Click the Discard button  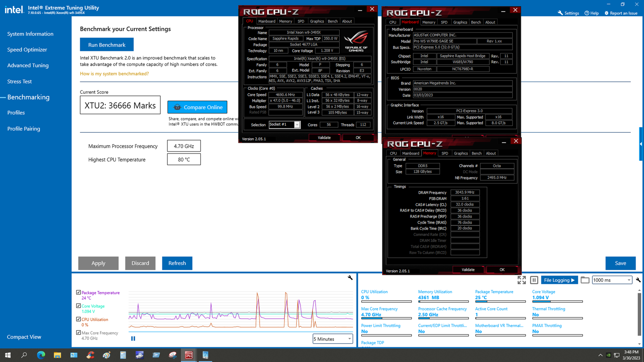coord(140,263)
